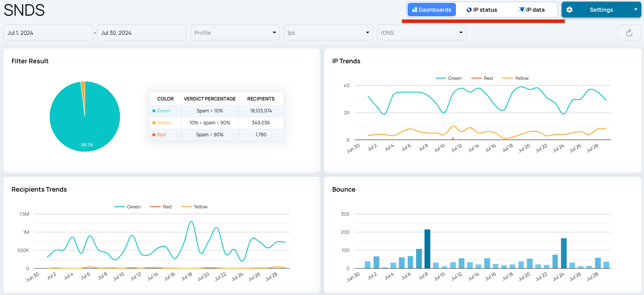The height and width of the screenshot is (295, 644).
Task: Toggle Yellow series in IP Trends legend
Action: click(x=515, y=78)
